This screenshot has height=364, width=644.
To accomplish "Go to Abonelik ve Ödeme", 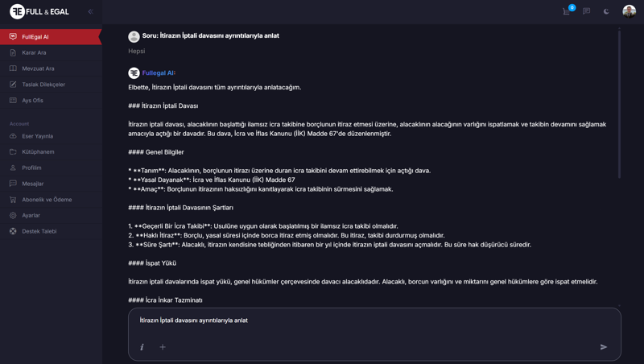I will (x=47, y=200).
